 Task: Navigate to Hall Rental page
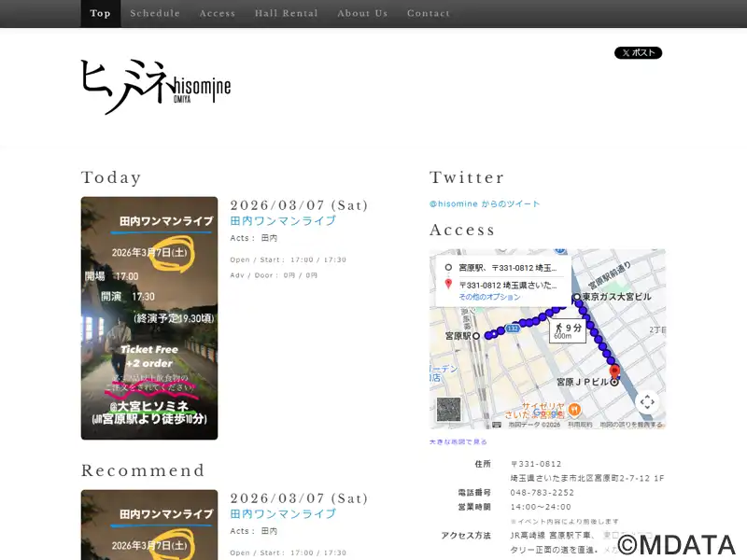click(x=287, y=13)
